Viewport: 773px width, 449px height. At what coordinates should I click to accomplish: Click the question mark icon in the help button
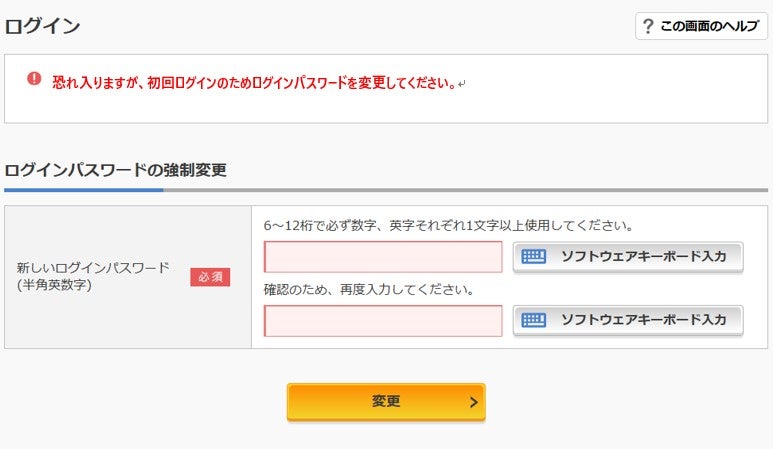pyautogui.click(x=648, y=27)
